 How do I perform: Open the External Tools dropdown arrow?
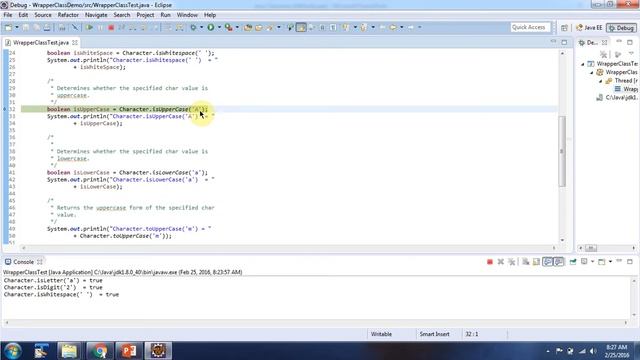[x=237, y=27]
